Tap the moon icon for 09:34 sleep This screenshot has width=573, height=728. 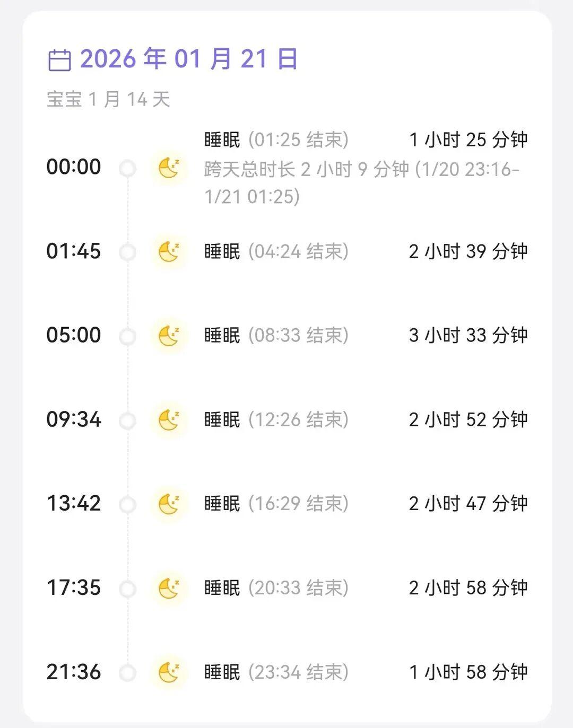pyautogui.click(x=169, y=420)
